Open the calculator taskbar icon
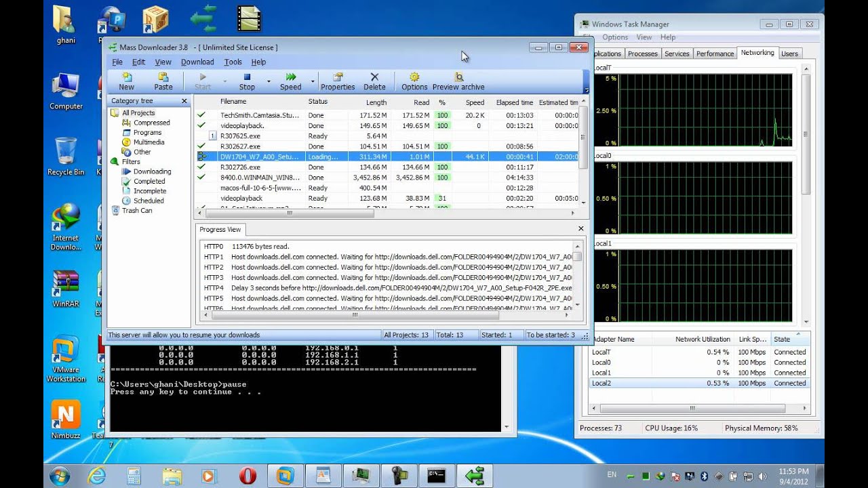868x488 pixels. pos(134,476)
